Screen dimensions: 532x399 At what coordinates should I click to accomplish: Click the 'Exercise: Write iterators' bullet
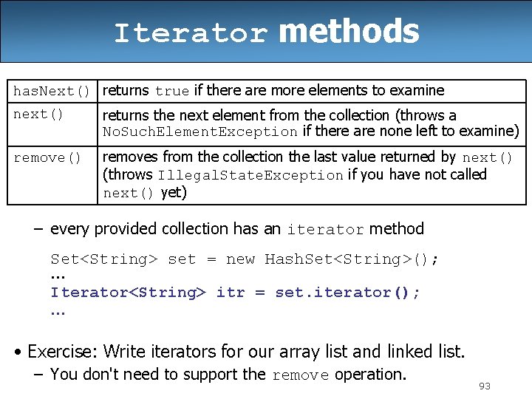pos(245,351)
